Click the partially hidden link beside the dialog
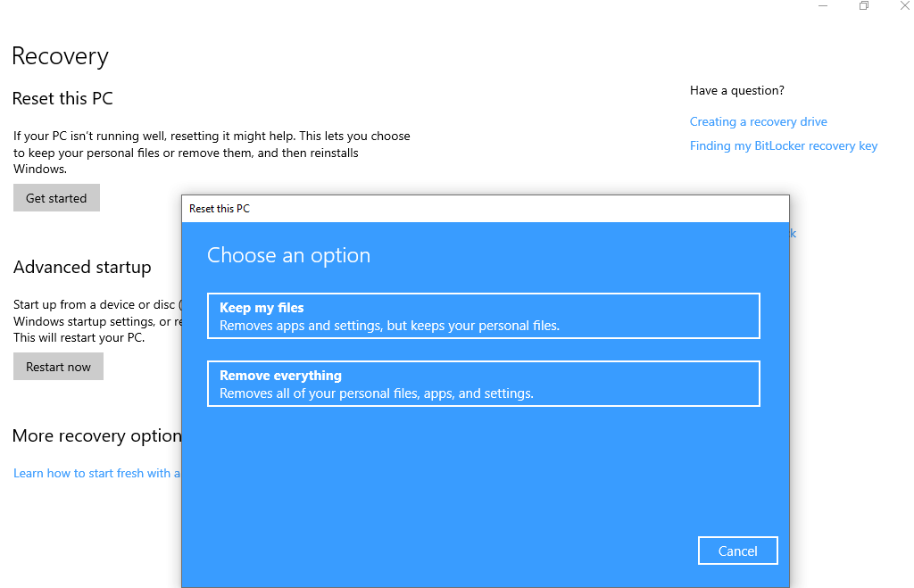This screenshot has height=588, width=914. [x=793, y=234]
